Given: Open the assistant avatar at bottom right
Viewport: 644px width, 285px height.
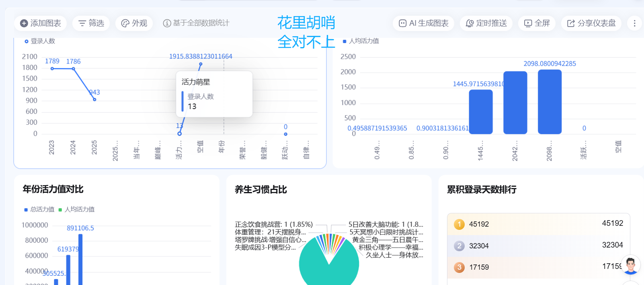Looking at the screenshot, I should tap(630, 265).
